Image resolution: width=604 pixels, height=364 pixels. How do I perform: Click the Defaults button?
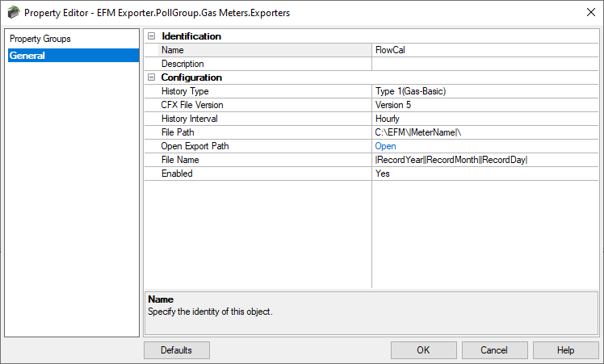[177, 350]
